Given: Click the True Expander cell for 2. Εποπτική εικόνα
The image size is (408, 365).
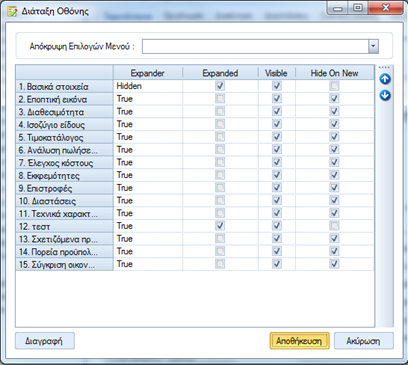Looking at the screenshot, I should [148, 99].
